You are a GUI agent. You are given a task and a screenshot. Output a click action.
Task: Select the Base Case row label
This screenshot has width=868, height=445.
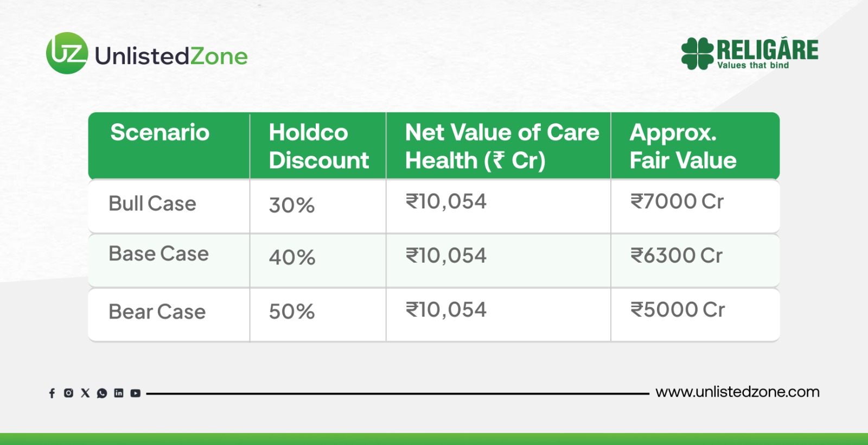point(158,253)
